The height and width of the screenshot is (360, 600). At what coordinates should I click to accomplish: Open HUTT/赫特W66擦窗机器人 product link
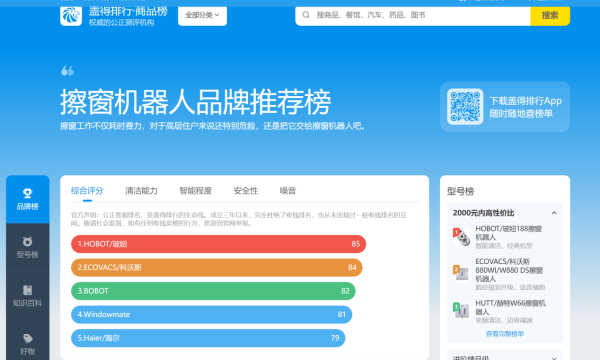[x=510, y=307]
